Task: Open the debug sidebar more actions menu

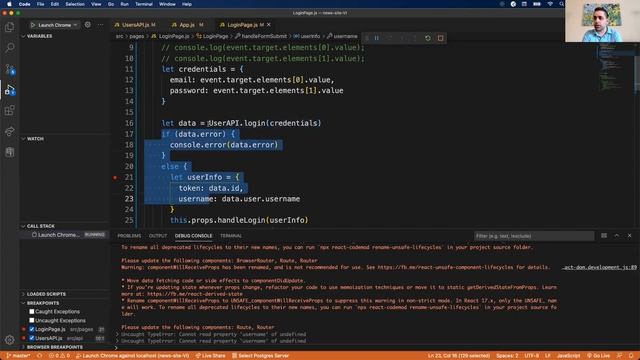Action: 100,25
